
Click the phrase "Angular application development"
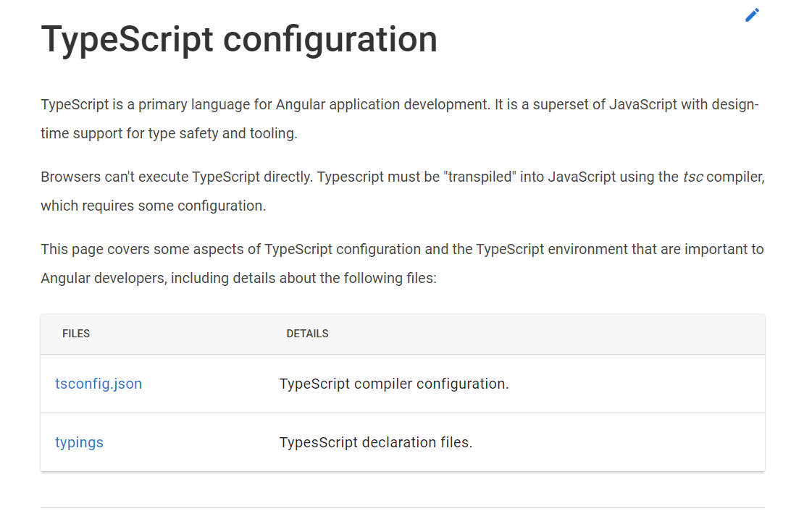pos(382,104)
